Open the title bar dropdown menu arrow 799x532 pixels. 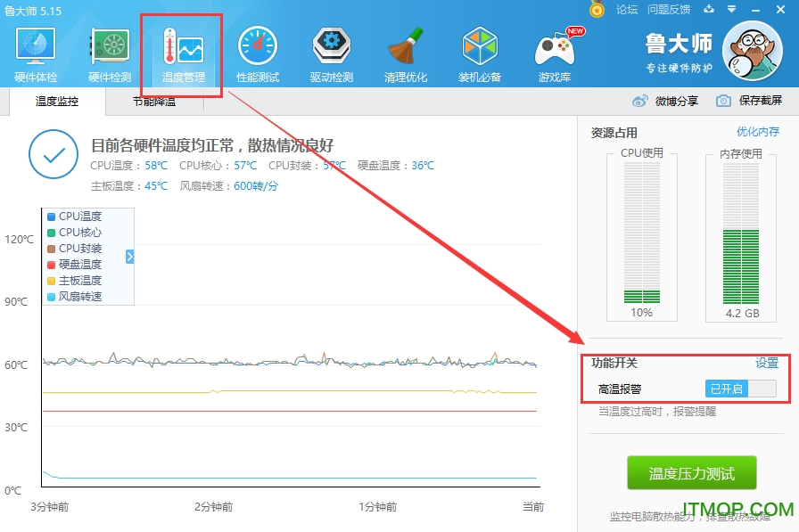tap(731, 9)
